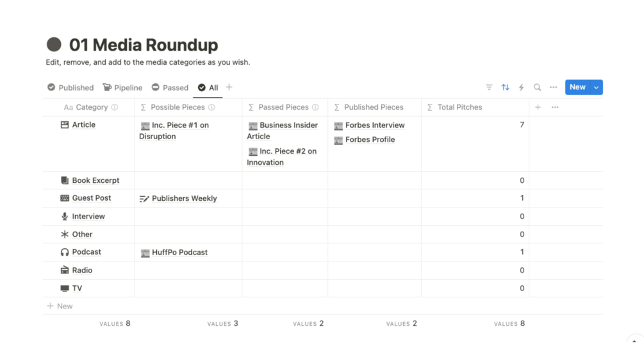Open the Forbes Interview linked page
Image resolution: width=644 pixels, height=363 pixels.
(374, 125)
